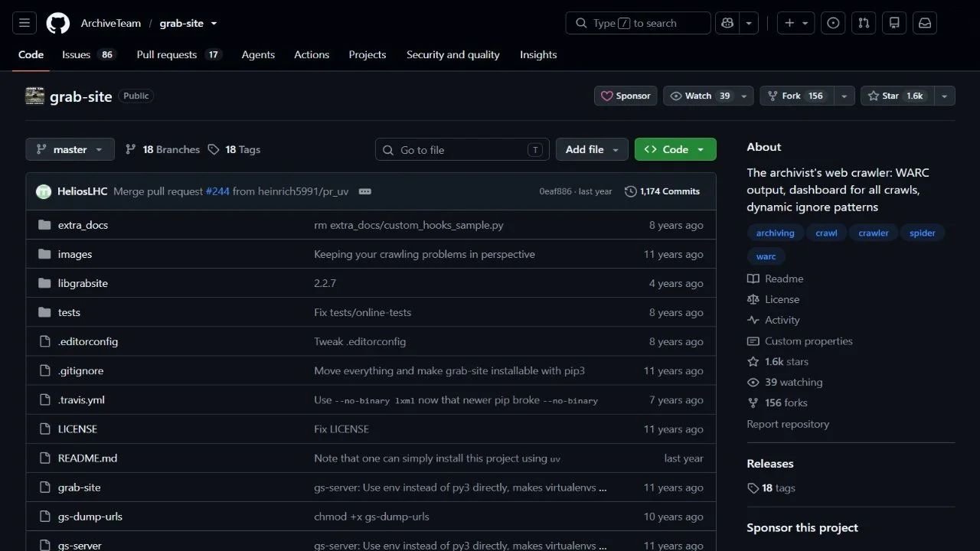Expand the fork options dropdown arrow
Viewport: 980px width, 551px height.
tap(844, 96)
